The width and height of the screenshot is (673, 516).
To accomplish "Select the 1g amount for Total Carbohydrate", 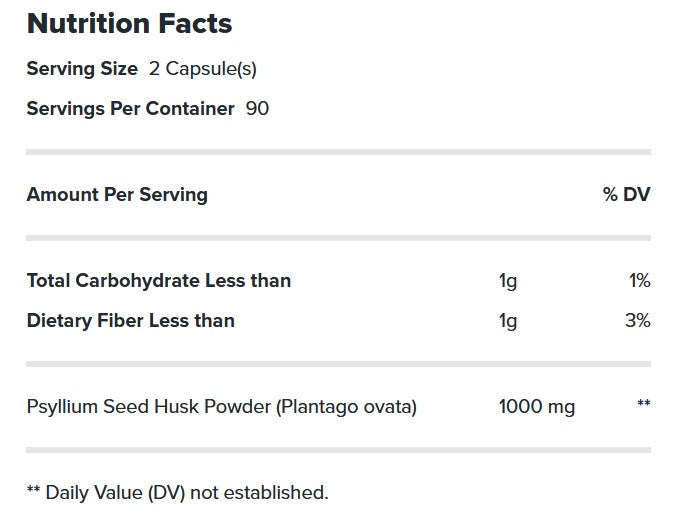I will tap(508, 281).
